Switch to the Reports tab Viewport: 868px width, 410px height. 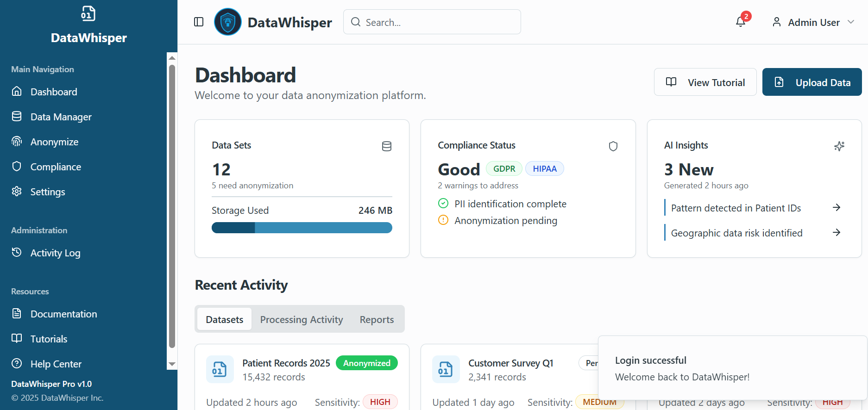pos(377,320)
